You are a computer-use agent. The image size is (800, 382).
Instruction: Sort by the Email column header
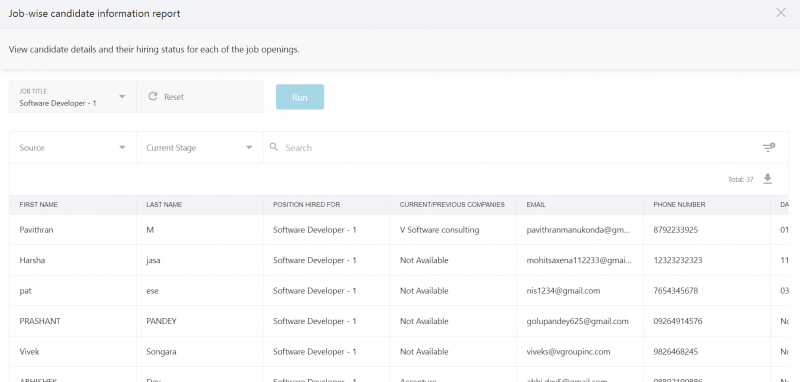point(536,205)
